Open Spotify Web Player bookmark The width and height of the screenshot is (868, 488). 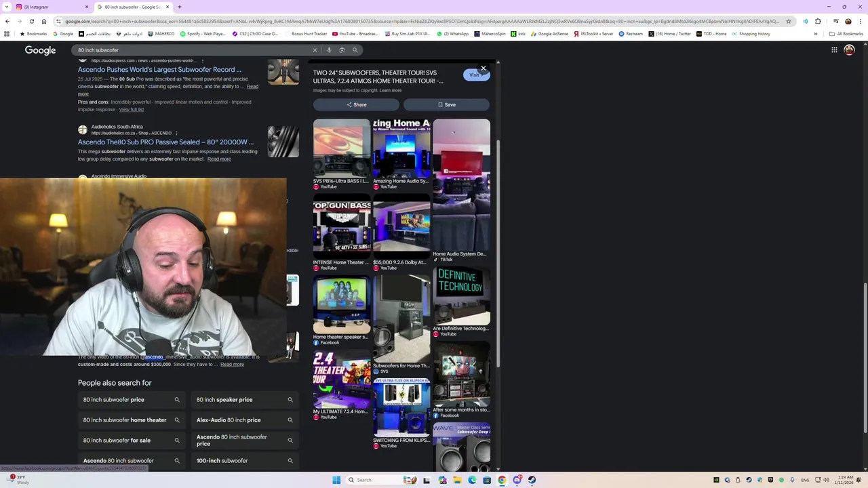point(201,34)
